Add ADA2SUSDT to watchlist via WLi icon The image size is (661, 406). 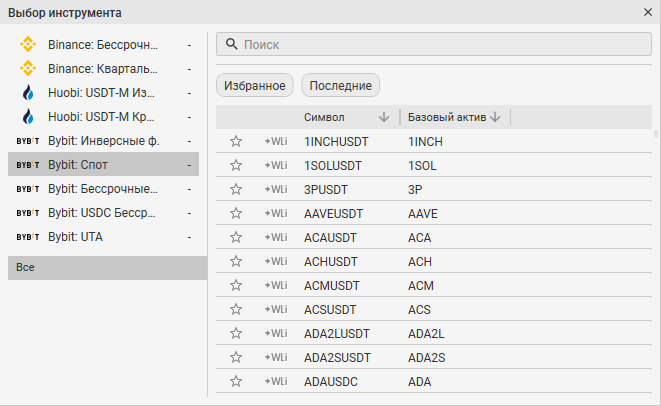click(276, 358)
